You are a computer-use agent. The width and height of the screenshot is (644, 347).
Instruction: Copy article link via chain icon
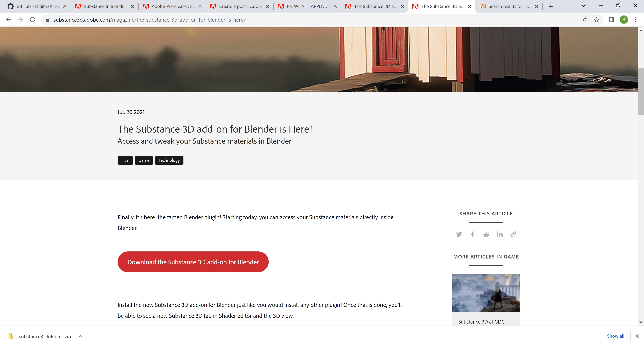coord(513,234)
